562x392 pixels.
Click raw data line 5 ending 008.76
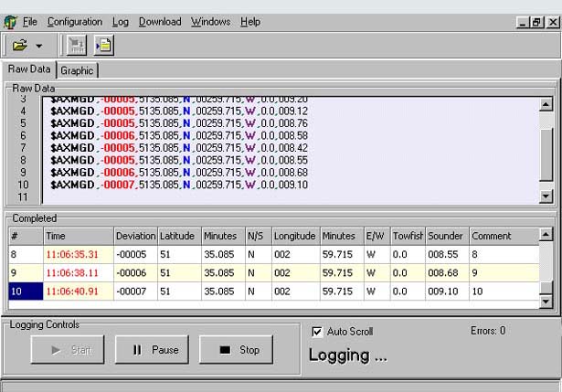point(179,123)
